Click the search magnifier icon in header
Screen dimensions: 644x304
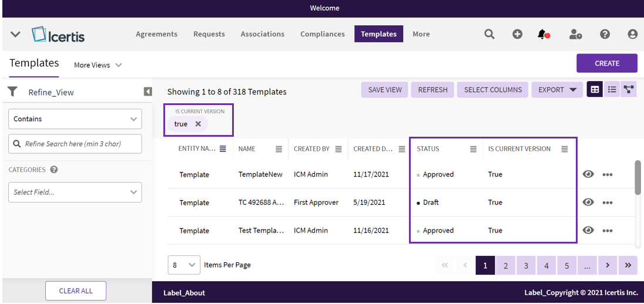(489, 34)
